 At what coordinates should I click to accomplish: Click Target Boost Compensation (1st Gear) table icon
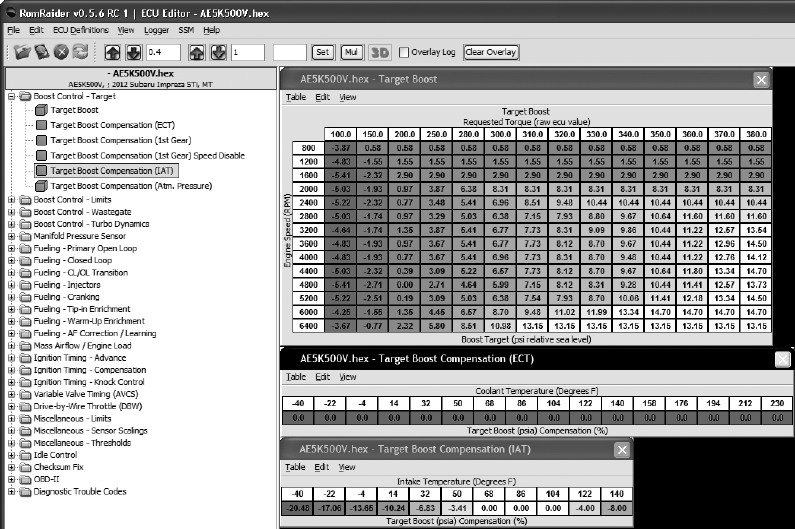tap(42, 140)
